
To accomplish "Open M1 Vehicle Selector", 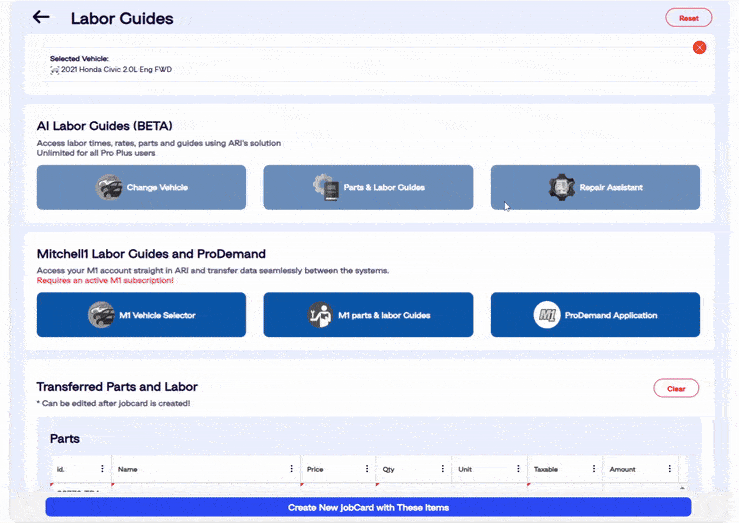I will 141,315.
